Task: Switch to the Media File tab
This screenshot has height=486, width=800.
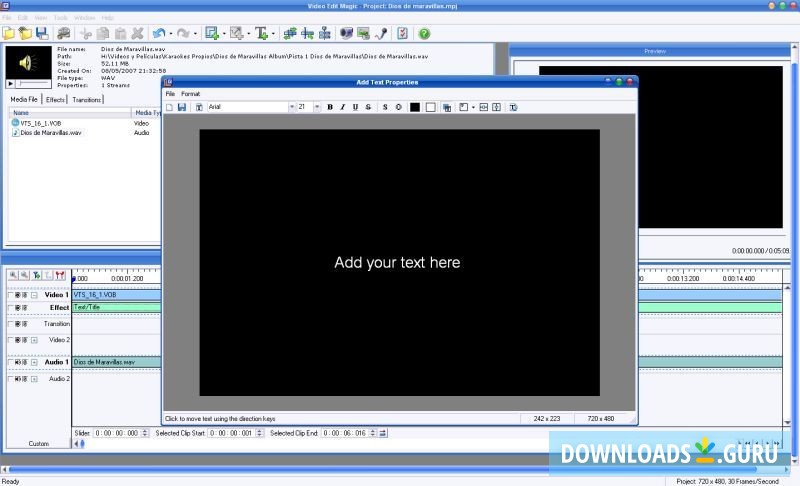Action: coord(24,99)
